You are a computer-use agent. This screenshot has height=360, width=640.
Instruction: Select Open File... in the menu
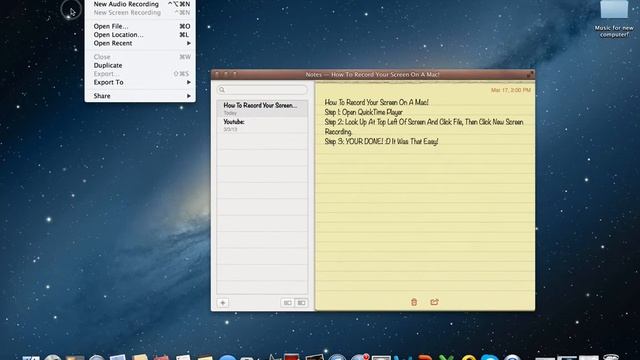140,26
